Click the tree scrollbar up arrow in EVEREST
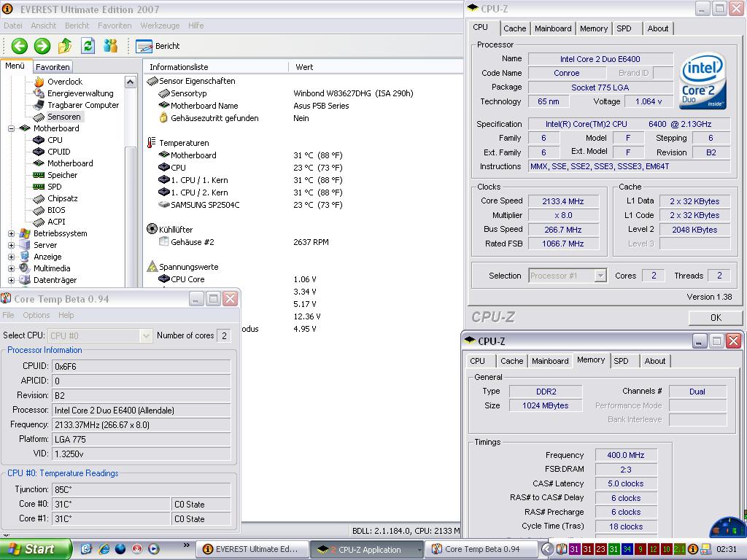Image resolution: width=747 pixels, height=560 pixels. 130,82
